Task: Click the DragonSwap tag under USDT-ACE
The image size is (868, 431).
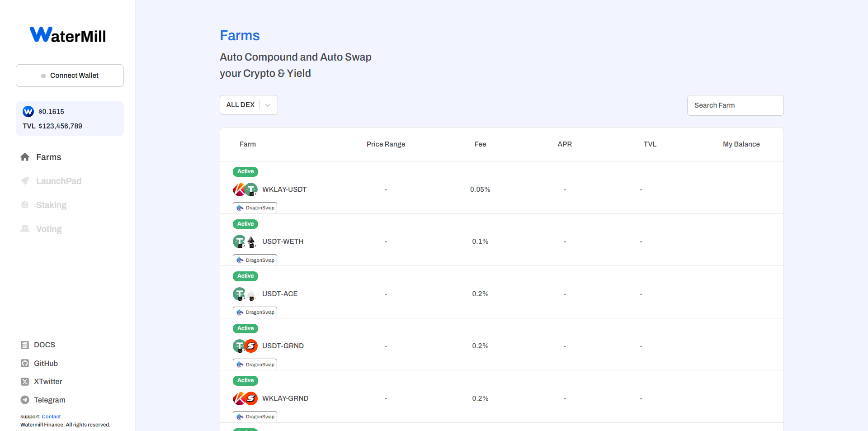Action: [x=255, y=313]
